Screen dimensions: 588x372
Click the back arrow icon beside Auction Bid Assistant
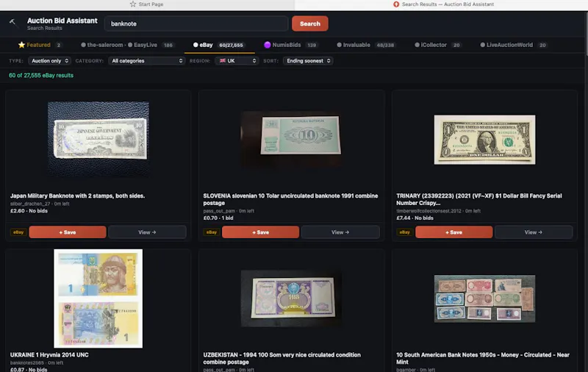(12, 23)
